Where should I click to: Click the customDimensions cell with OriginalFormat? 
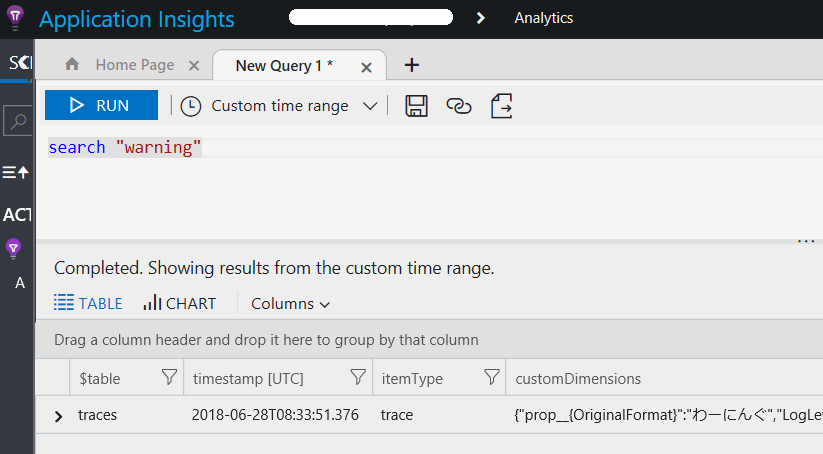pos(668,415)
